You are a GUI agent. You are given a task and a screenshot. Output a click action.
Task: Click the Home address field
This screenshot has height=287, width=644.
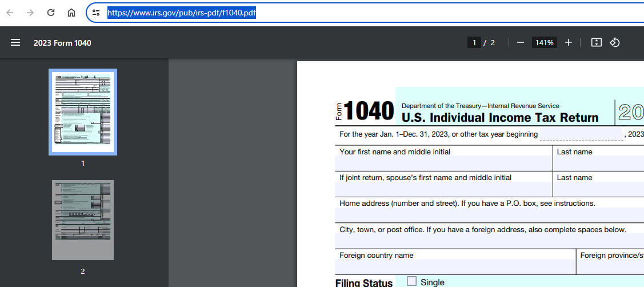(x=490, y=215)
